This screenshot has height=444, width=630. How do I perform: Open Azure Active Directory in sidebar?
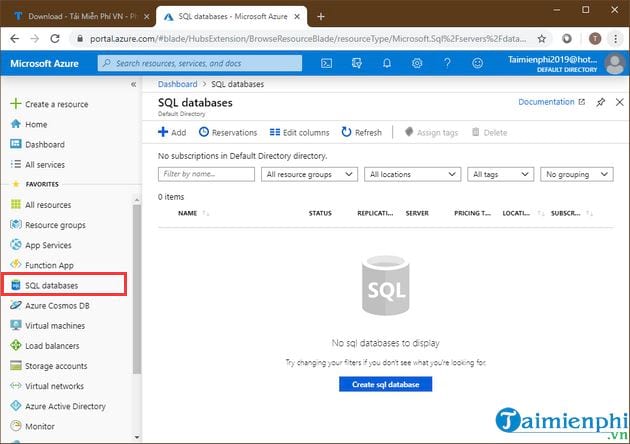point(58,406)
